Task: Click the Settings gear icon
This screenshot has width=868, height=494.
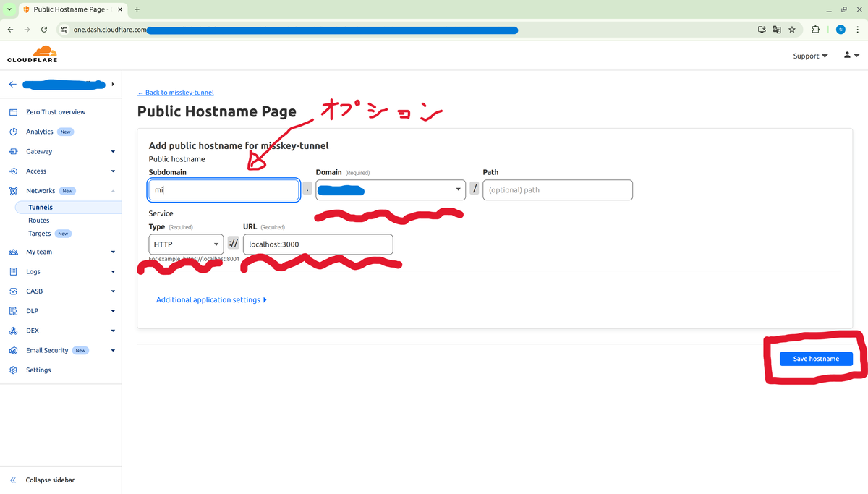Action: (12, 370)
